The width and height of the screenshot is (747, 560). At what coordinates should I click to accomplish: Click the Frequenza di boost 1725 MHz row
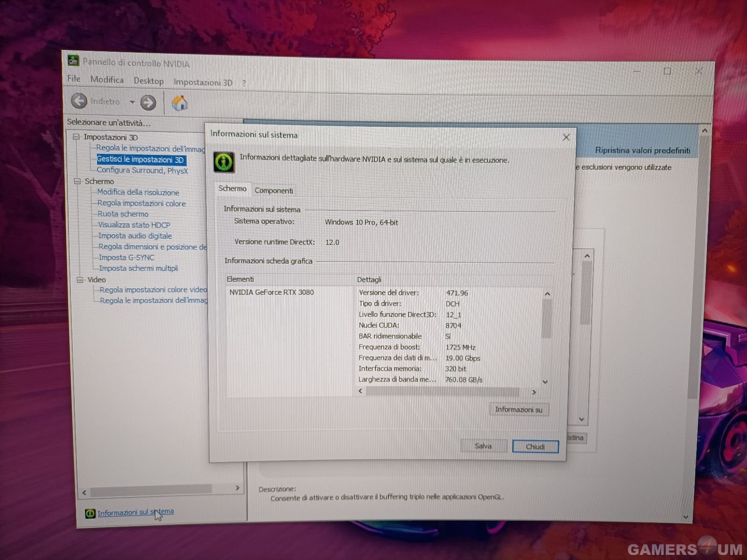coord(417,347)
